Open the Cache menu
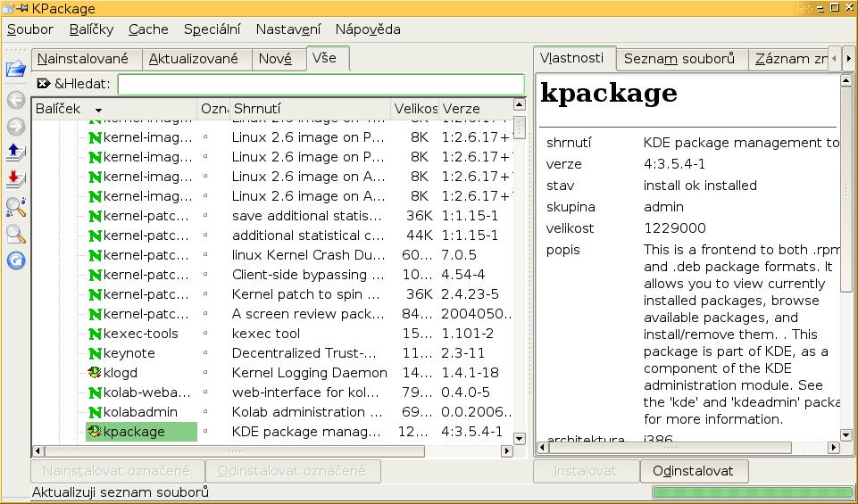Screen dimensions: 858x504 [148, 29]
